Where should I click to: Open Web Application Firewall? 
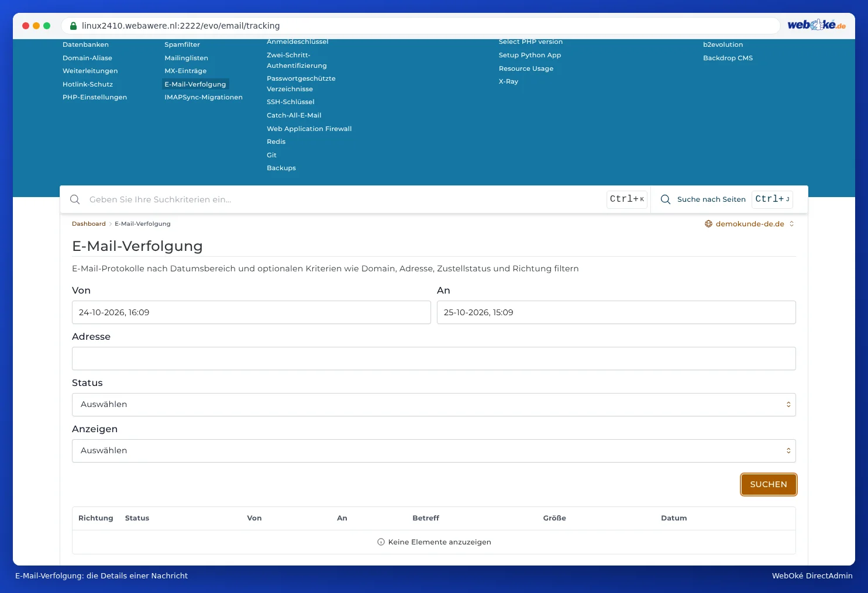(309, 129)
